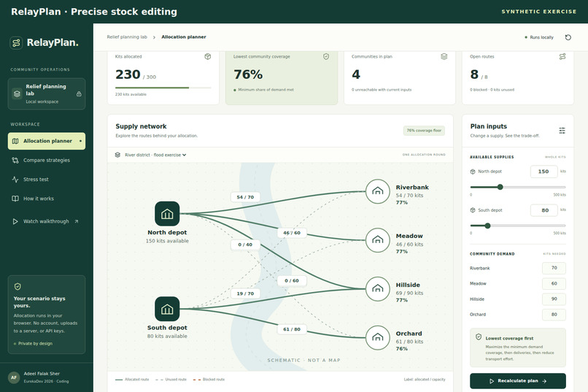Click the layers icon beside River district
This screenshot has height=392, width=588.
[117, 155]
